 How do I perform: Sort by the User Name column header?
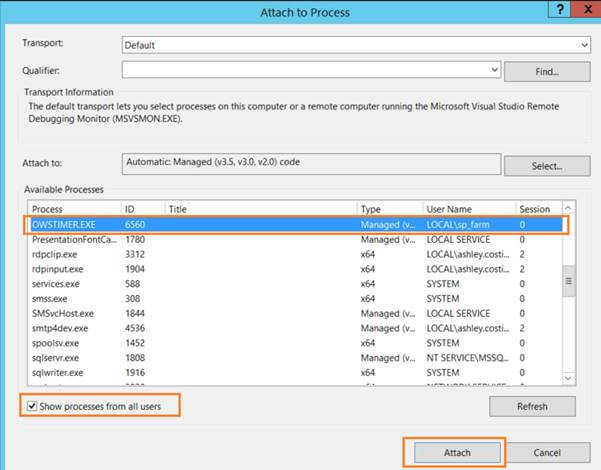[470, 209]
